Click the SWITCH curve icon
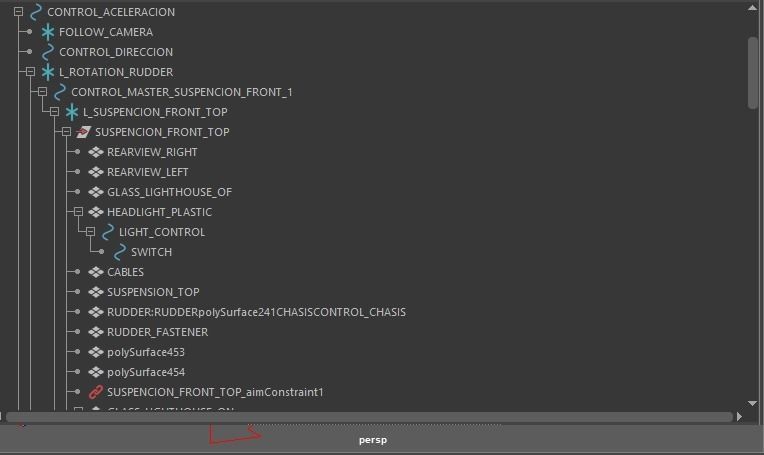This screenshot has width=764, height=455. click(x=119, y=252)
